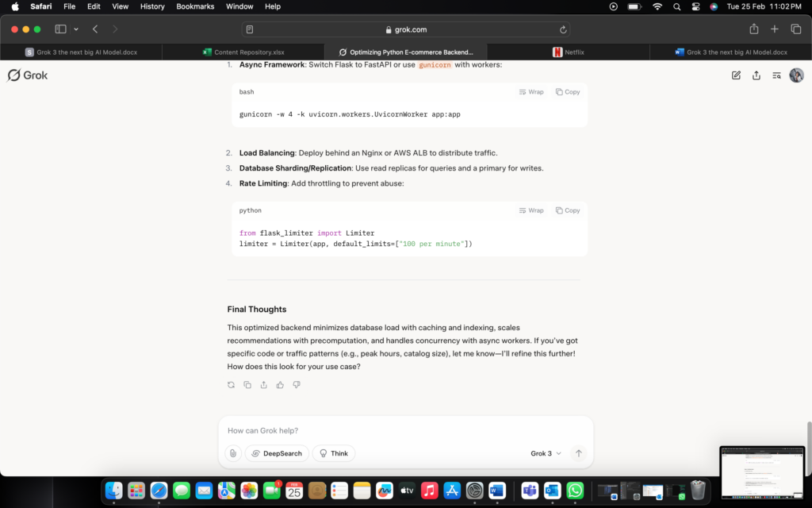Give the response a thumbs up
Image resolution: width=812 pixels, height=508 pixels.
coord(280,385)
